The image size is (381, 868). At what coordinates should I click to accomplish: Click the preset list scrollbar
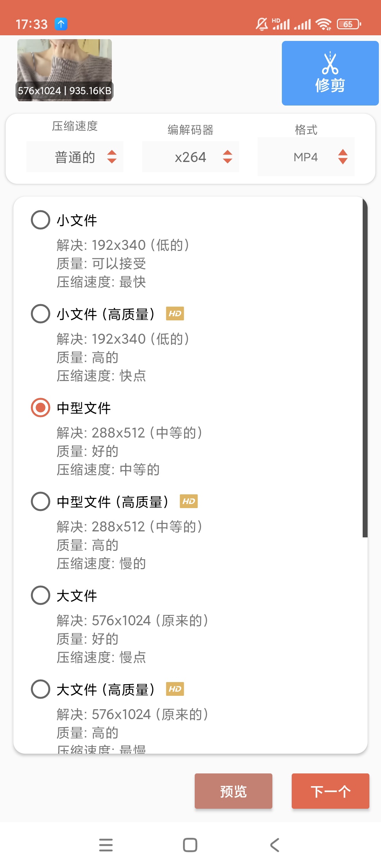[x=365, y=367]
